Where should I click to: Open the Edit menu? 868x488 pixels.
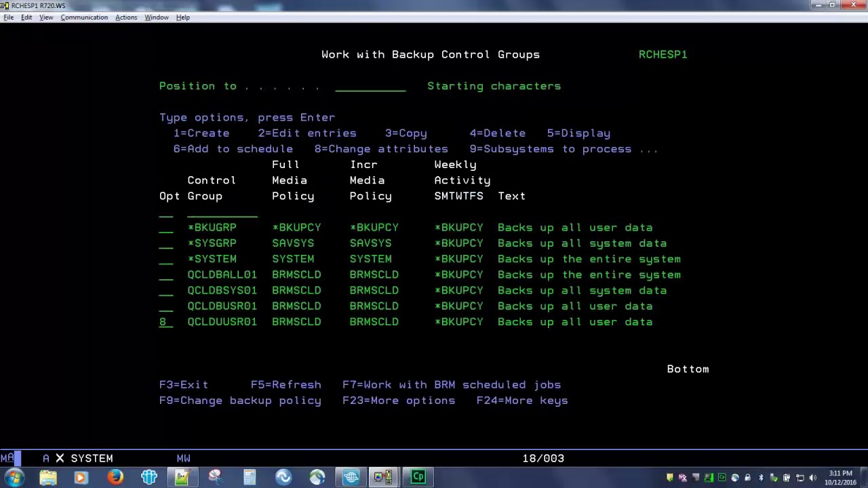[x=26, y=17]
